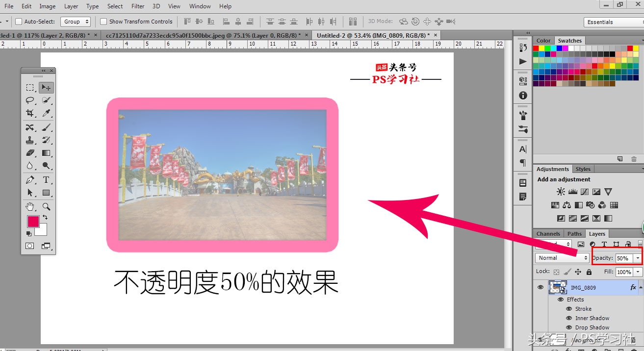Open the Filter menu
The width and height of the screenshot is (644, 351).
(x=137, y=6)
